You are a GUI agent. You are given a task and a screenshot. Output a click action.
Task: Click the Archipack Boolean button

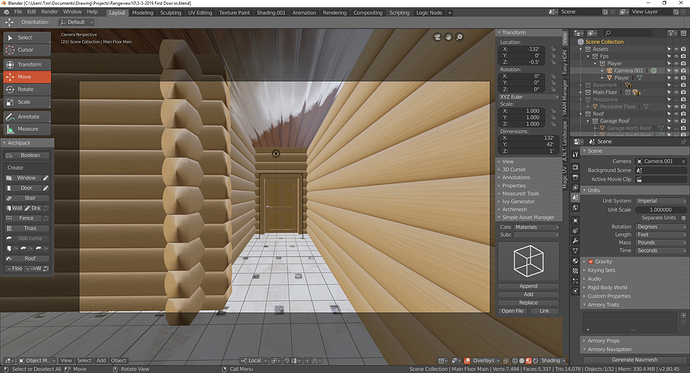tap(27, 155)
